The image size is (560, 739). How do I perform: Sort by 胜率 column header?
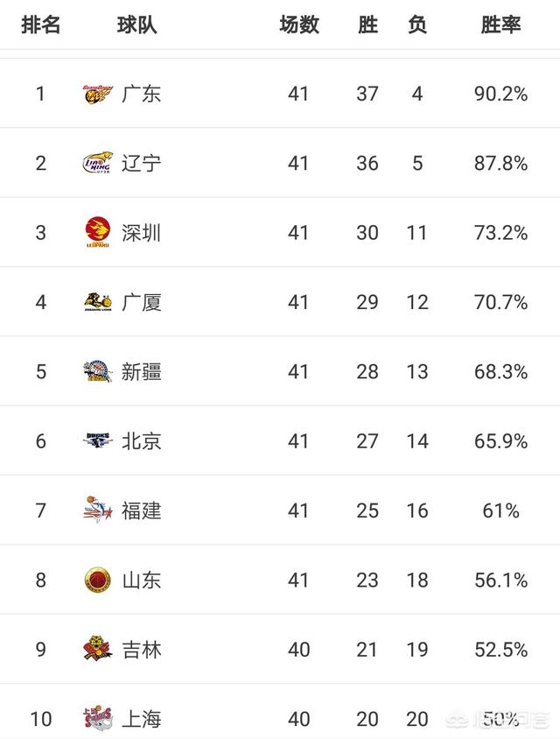tap(500, 25)
